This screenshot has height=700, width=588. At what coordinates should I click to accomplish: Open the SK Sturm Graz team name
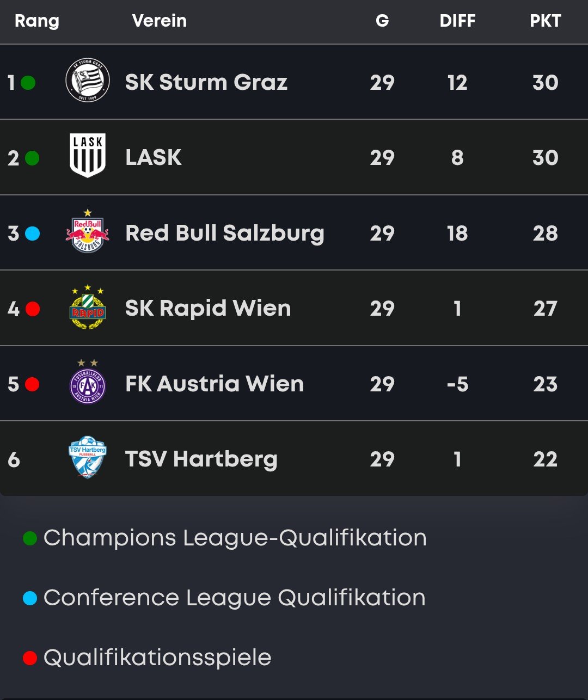coord(206,82)
